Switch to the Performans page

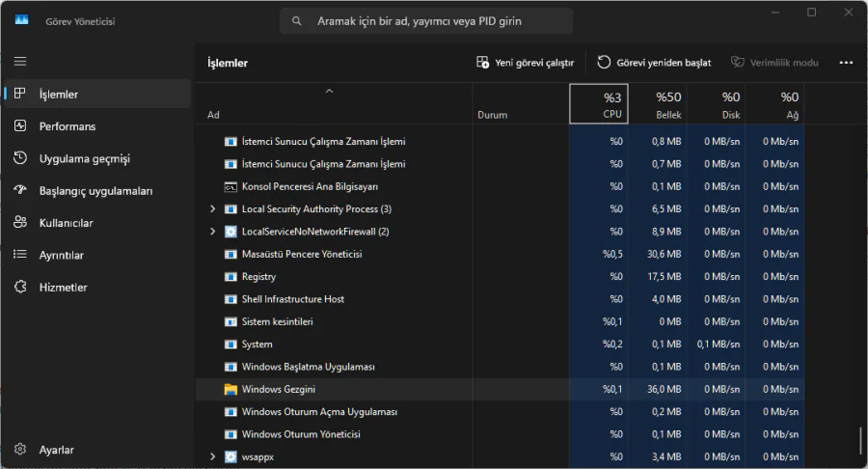coord(97,125)
